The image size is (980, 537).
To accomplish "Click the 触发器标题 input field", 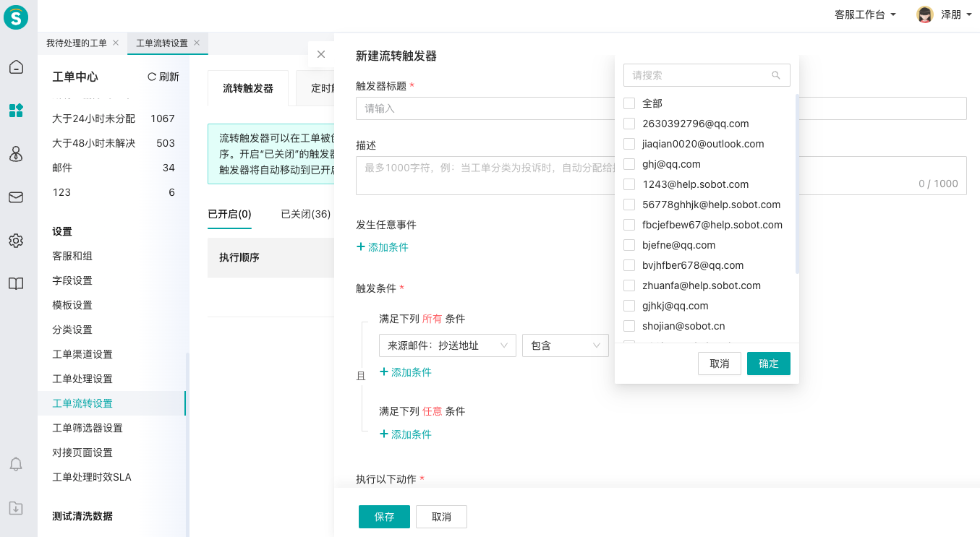I will pyautogui.click(x=661, y=108).
